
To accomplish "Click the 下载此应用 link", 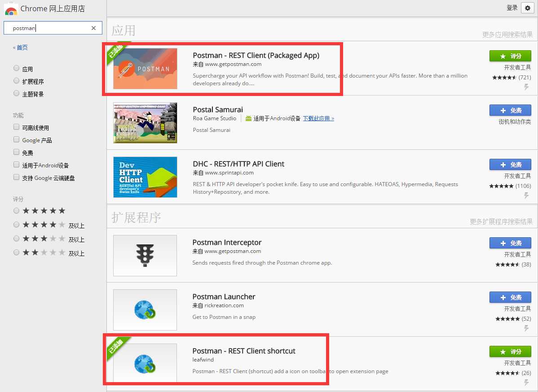I will coord(318,118).
